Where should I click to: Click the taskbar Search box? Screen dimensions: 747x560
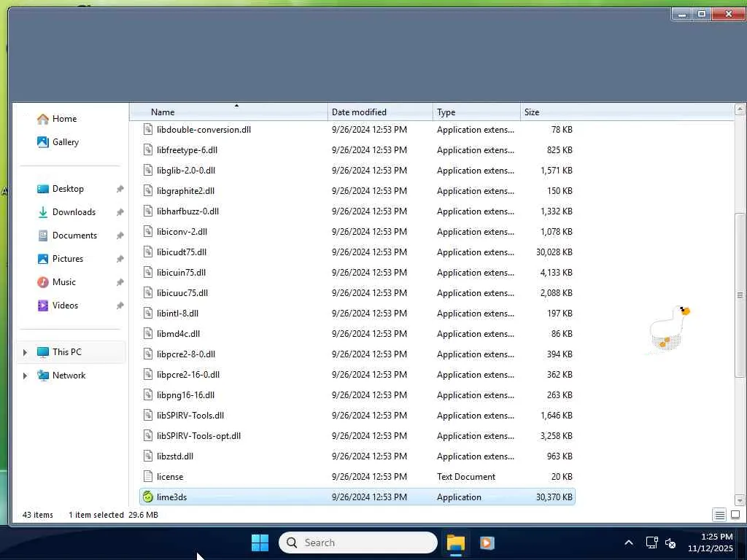[357, 542]
